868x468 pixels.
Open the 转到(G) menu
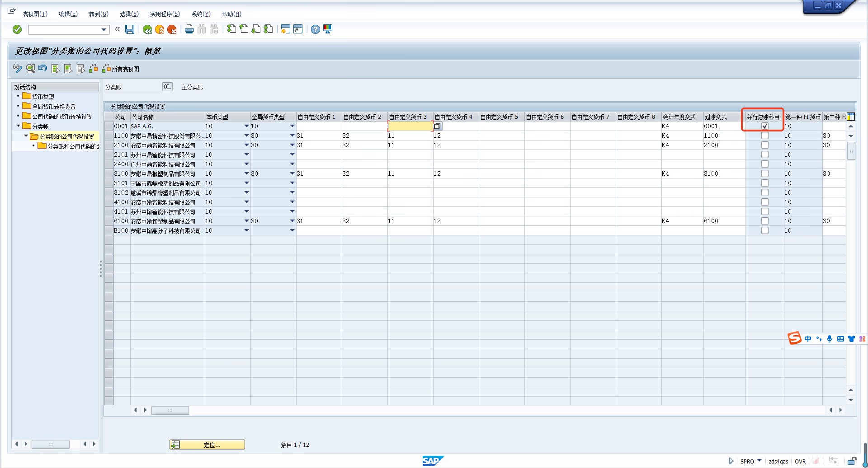(x=99, y=14)
